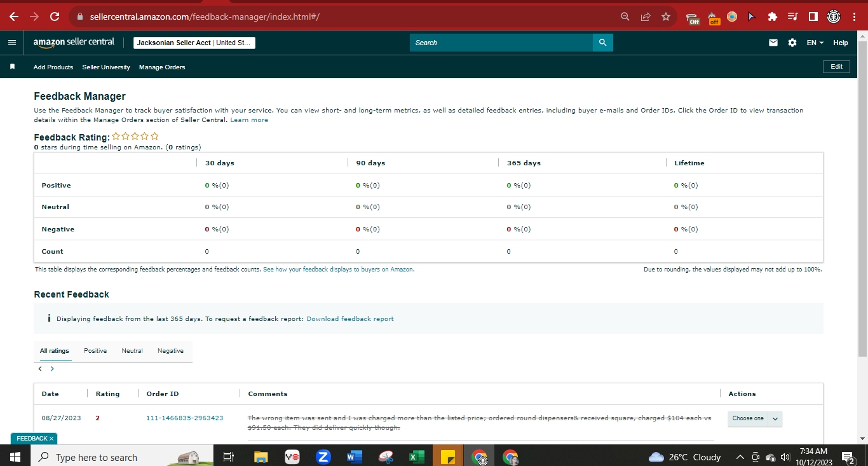Open the EN language dropdown

coord(815,43)
